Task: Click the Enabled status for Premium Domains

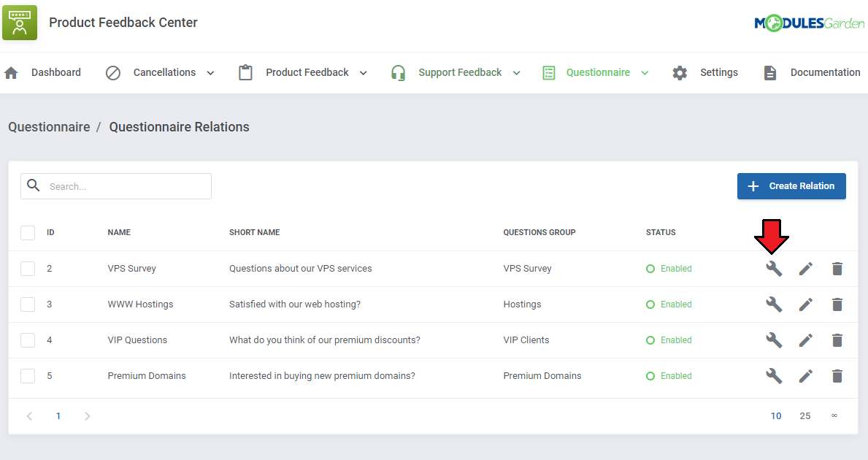Action: 669,376
